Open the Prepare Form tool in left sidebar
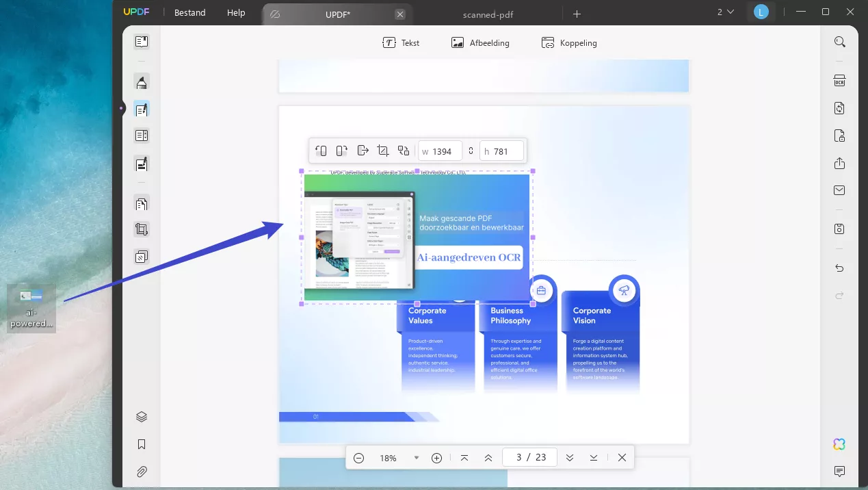Image resolution: width=868 pixels, height=490 pixels. 142,136
